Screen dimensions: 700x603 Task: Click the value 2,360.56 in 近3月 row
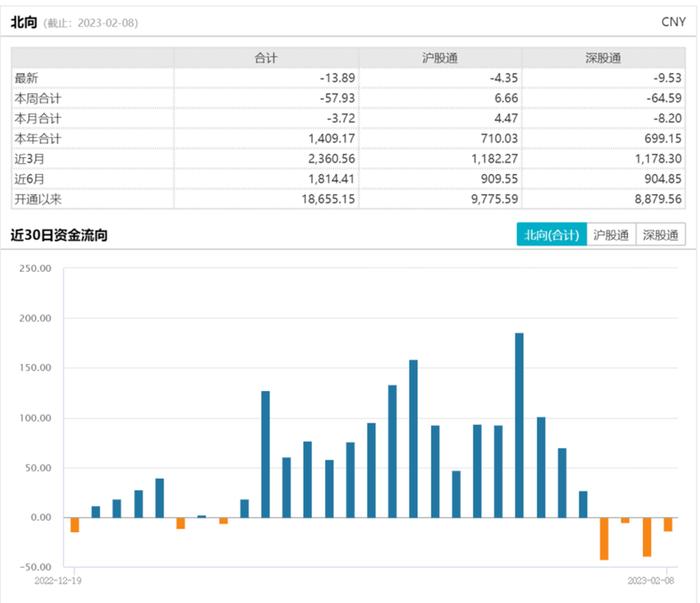point(332,159)
